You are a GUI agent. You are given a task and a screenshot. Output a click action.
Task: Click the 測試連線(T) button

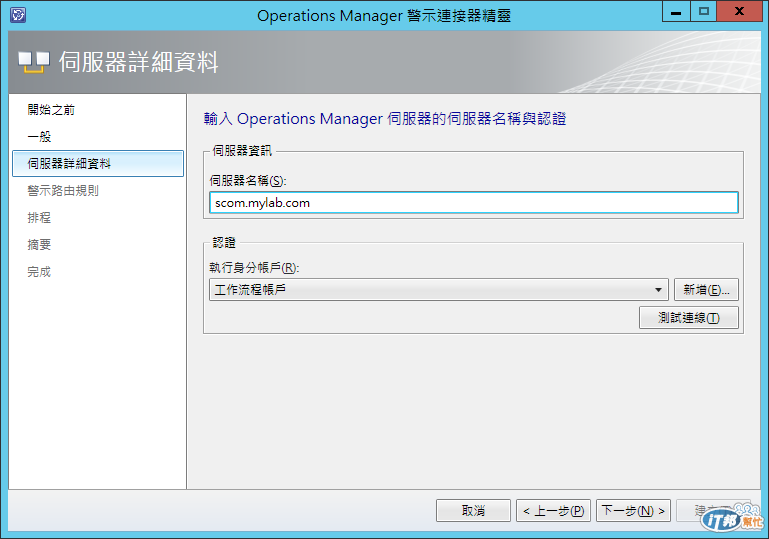pyautogui.click(x=689, y=317)
